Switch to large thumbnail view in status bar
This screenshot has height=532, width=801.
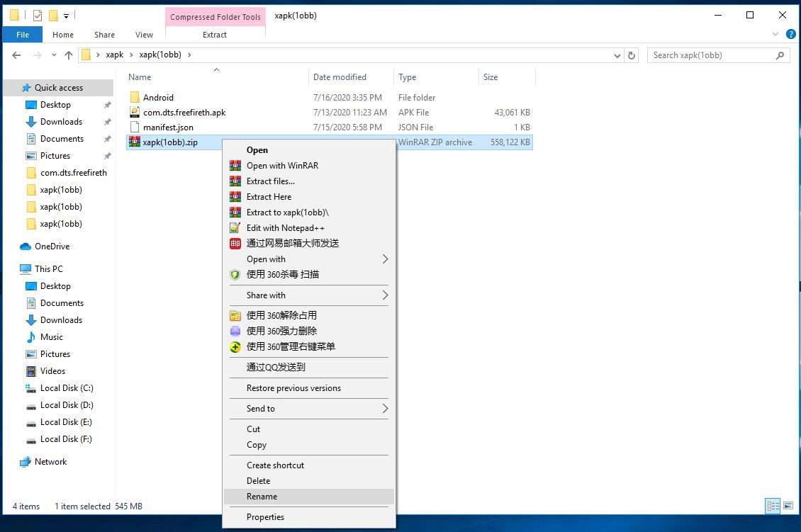[789, 506]
